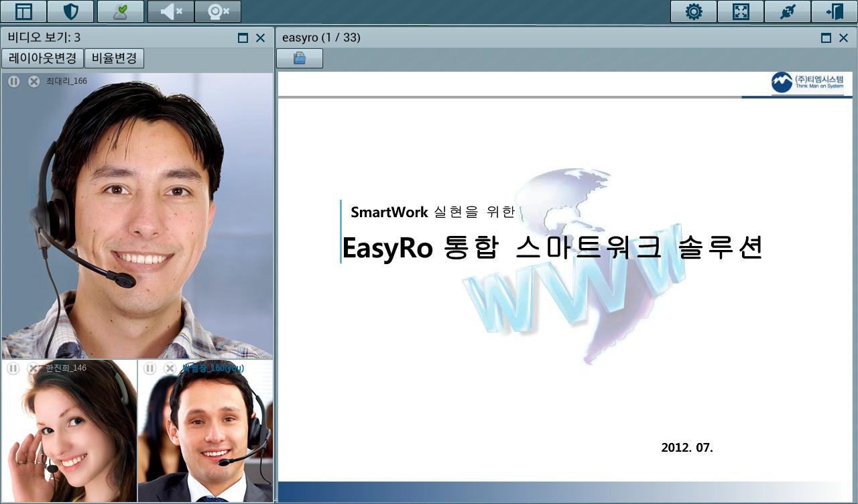Viewport: 858px width, 504px height.
Task: Click the (주)티엠시스템 company logo
Action: (x=808, y=82)
